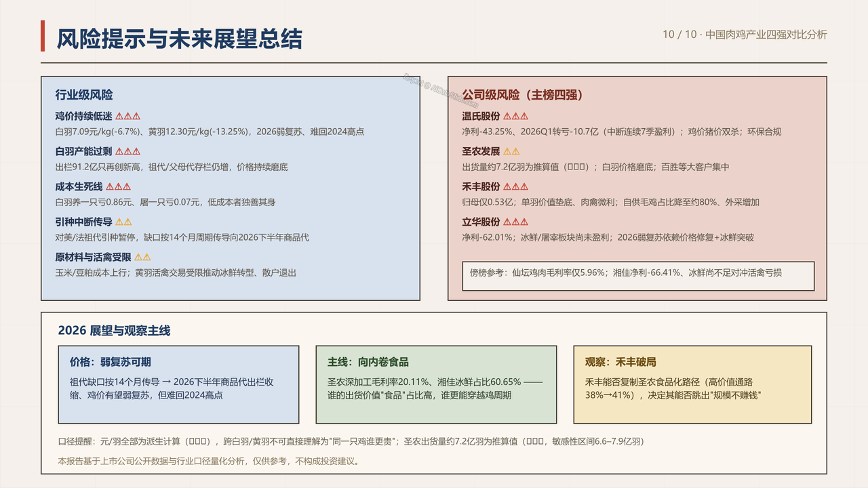
Task: Select the 圣农发展 company name
Action: (481, 152)
